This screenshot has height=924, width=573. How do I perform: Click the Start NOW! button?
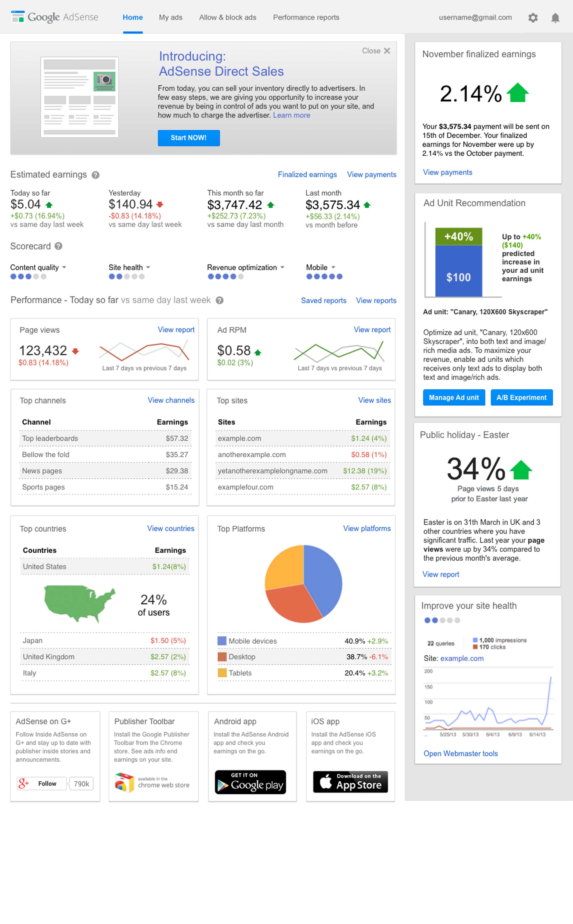(x=189, y=138)
